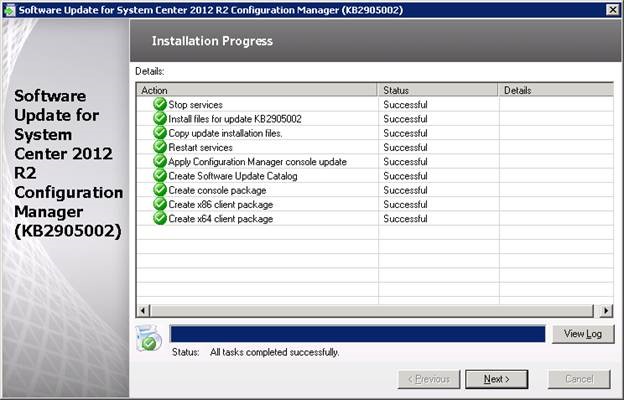The width and height of the screenshot is (624, 400).
Task: Proceed with the Next button
Action: [497, 379]
